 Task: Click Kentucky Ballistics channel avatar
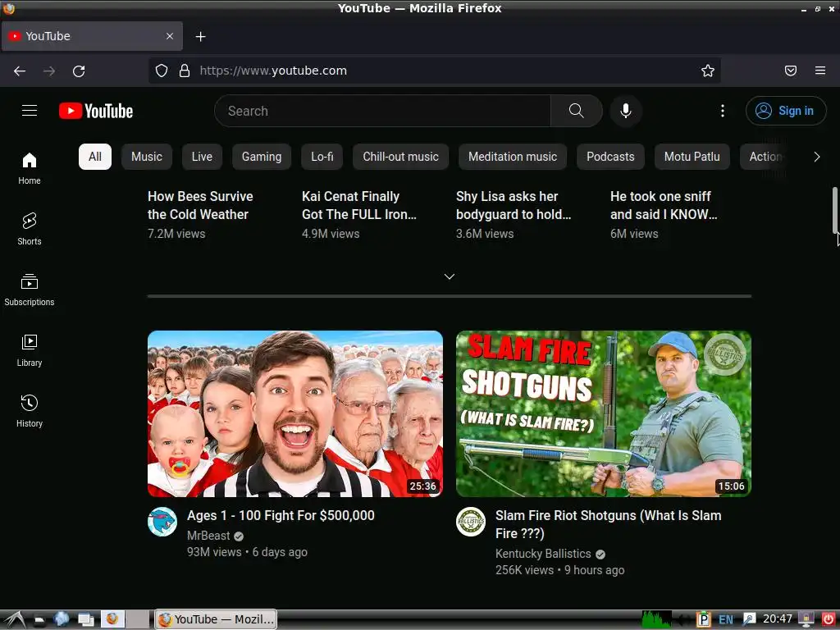click(471, 522)
